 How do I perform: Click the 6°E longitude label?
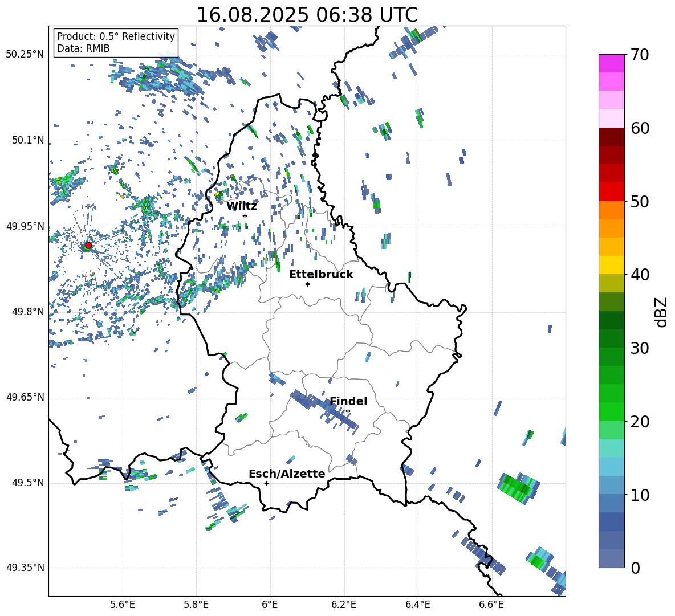pyautogui.click(x=270, y=605)
